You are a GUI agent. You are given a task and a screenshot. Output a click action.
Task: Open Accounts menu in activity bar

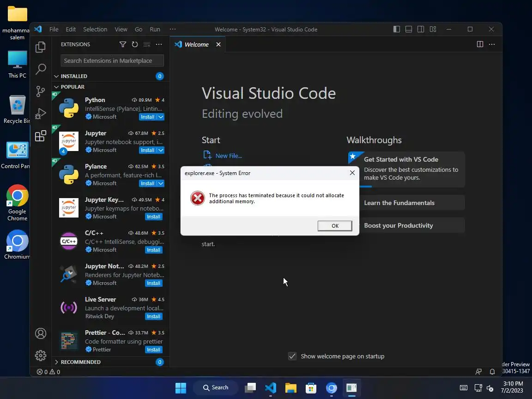40,333
